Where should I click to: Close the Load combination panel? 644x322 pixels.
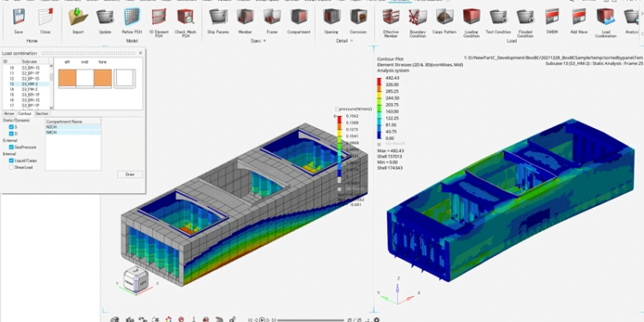pyautogui.click(x=141, y=53)
